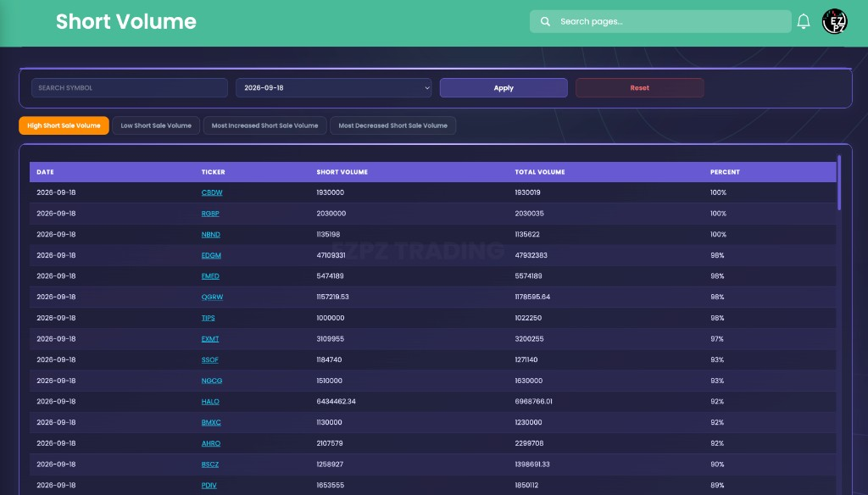Switch to Low Short Sale Volume tab
This screenshot has width=868, height=495.
[156, 125]
